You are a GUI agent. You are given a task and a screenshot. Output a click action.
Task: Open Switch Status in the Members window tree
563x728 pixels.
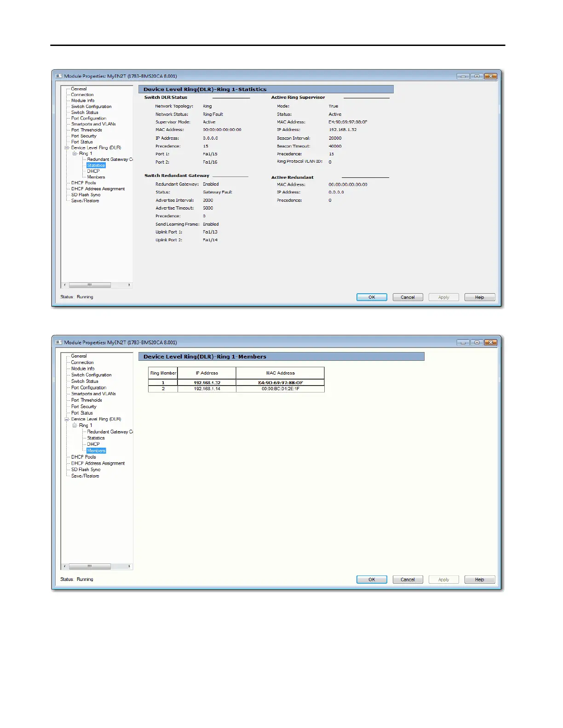85,381
